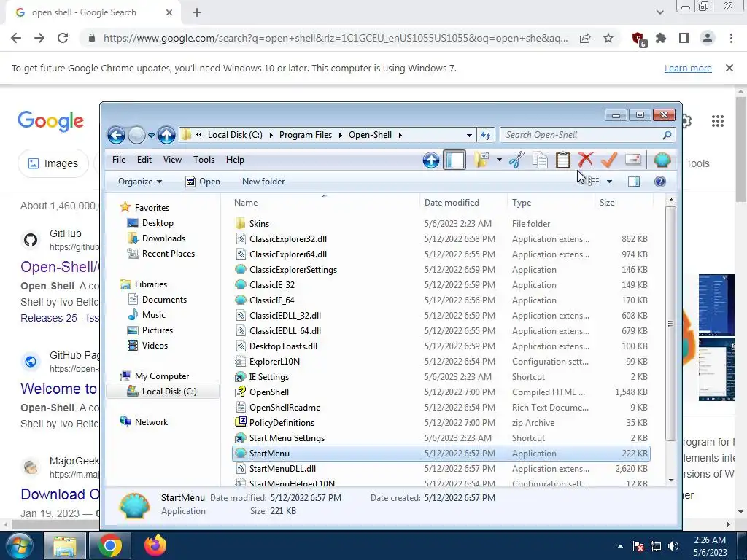Image resolution: width=747 pixels, height=560 pixels.
Task: Select My Computer in navigation pane
Action: [161, 376]
